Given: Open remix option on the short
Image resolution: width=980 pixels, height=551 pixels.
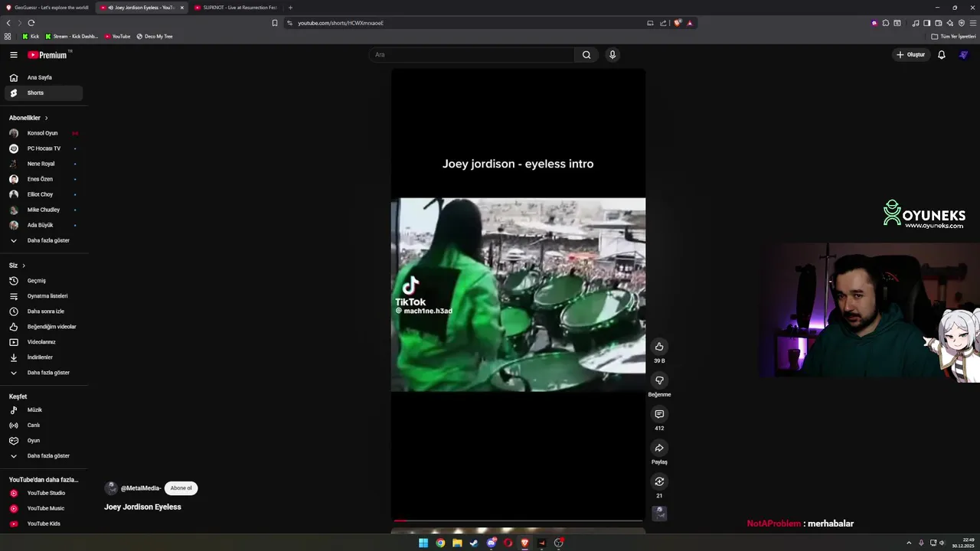Looking at the screenshot, I should point(659,481).
